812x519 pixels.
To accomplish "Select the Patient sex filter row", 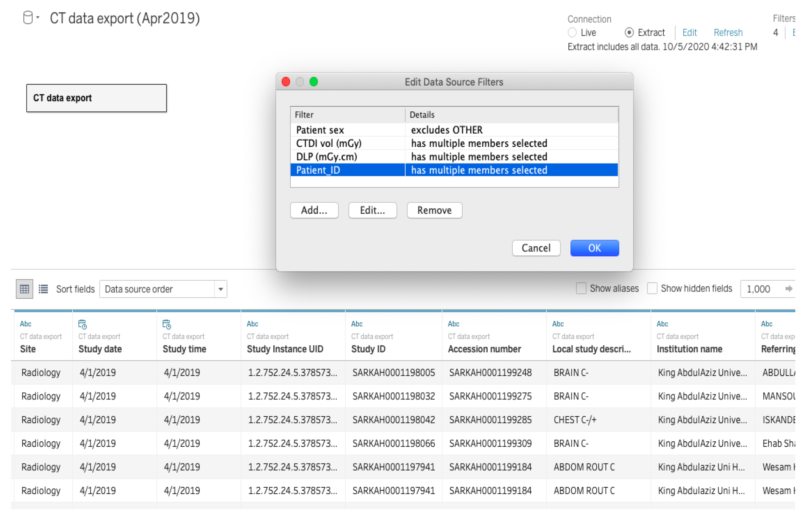I will pyautogui.click(x=347, y=130).
